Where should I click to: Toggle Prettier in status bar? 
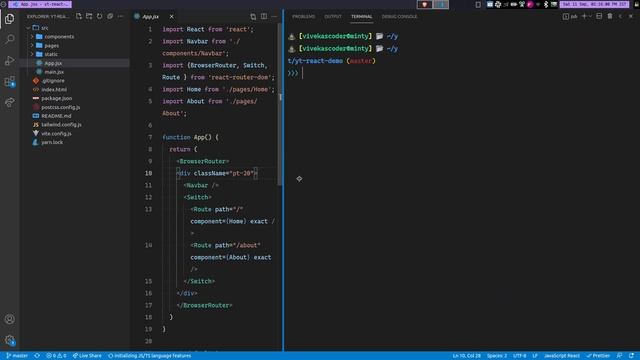coord(598,356)
